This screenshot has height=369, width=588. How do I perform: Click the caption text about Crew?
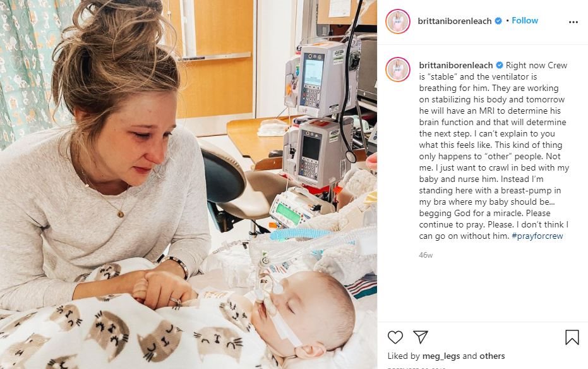[494, 150]
